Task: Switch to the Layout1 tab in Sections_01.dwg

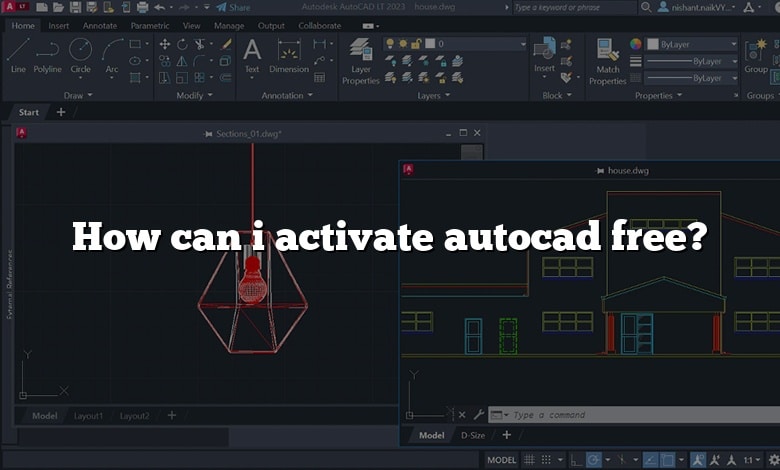Action: [x=88, y=415]
